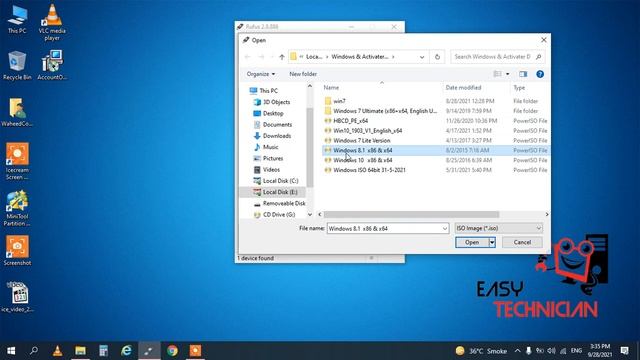640x360 pixels.
Task: Change the view layout icon
Action: tap(498, 74)
